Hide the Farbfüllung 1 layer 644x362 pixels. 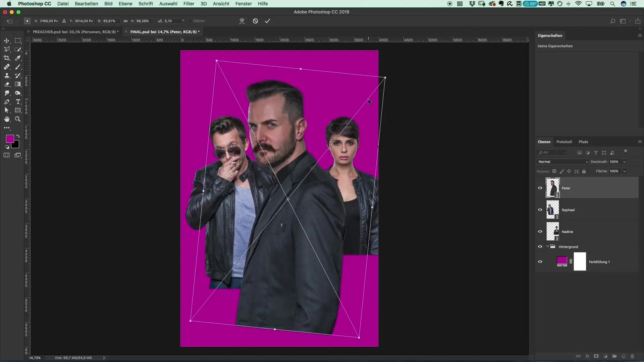540,261
